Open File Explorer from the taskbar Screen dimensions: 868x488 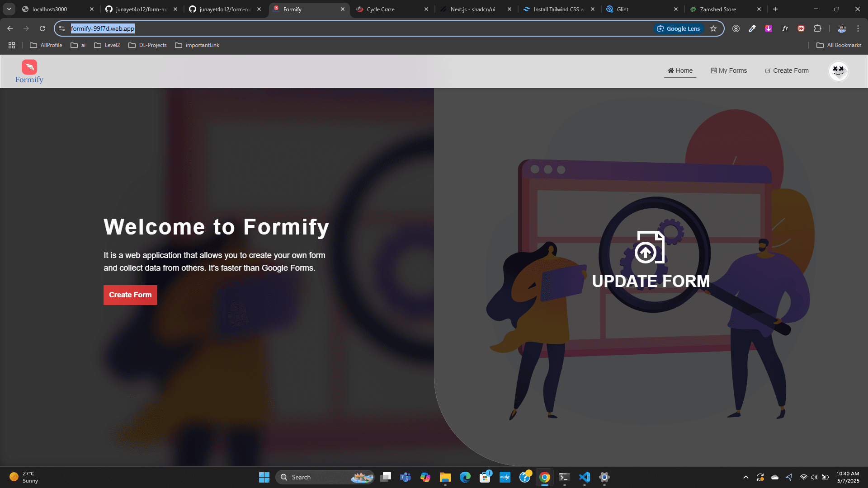(445, 477)
